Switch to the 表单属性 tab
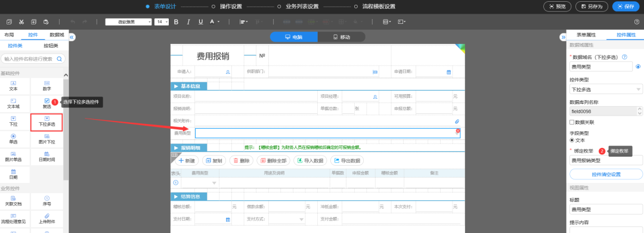644x233 pixels. click(586, 35)
